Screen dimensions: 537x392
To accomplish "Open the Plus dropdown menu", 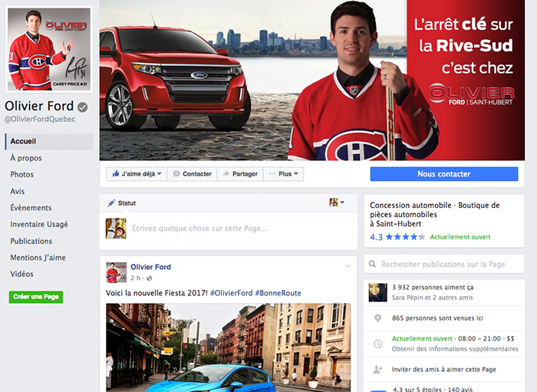I will [283, 174].
